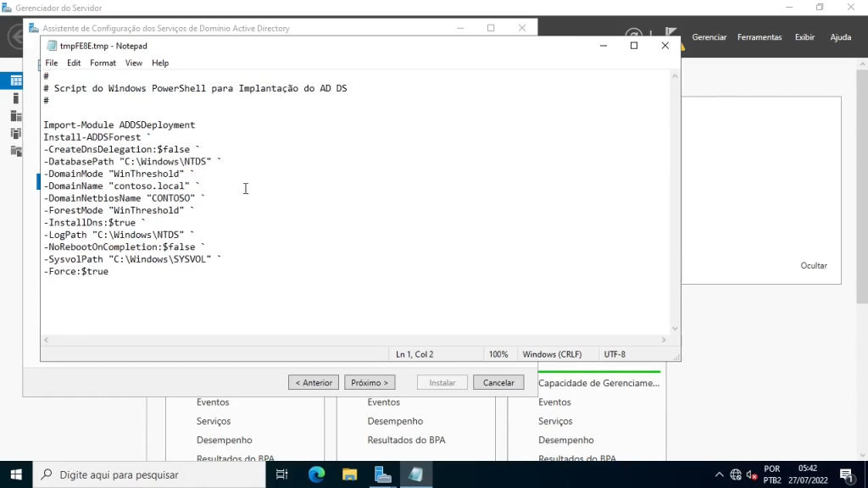Click UTF-8 encoding status entry
Image resolution: width=868 pixels, height=488 pixels.
coord(615,354)
